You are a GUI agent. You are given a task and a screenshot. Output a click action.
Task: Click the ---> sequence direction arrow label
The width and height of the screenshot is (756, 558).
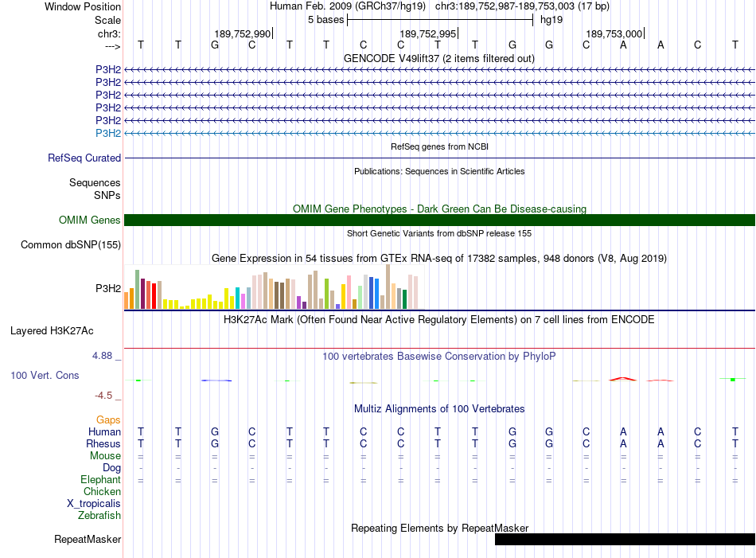[x=112, y=46]
